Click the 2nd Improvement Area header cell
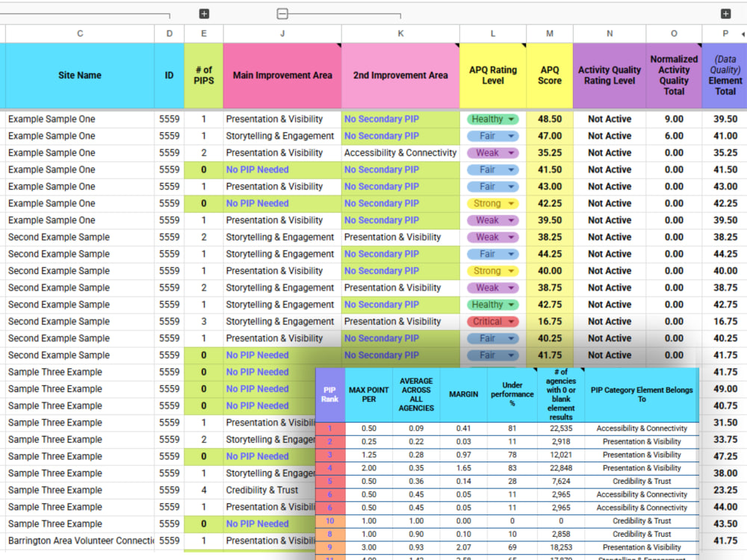The image size is (747, 560). [x=400, y=75]
